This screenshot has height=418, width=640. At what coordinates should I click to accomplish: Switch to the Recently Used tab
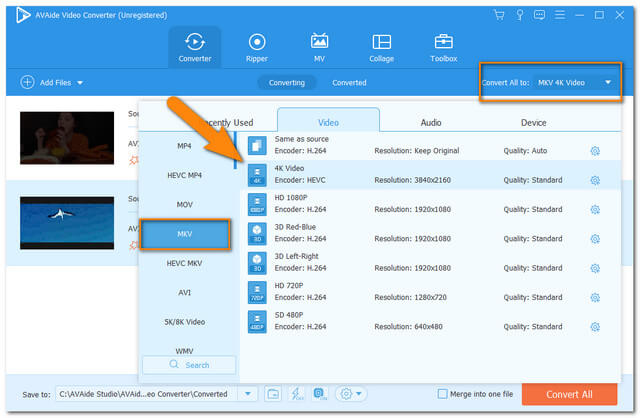pos(227,122)
